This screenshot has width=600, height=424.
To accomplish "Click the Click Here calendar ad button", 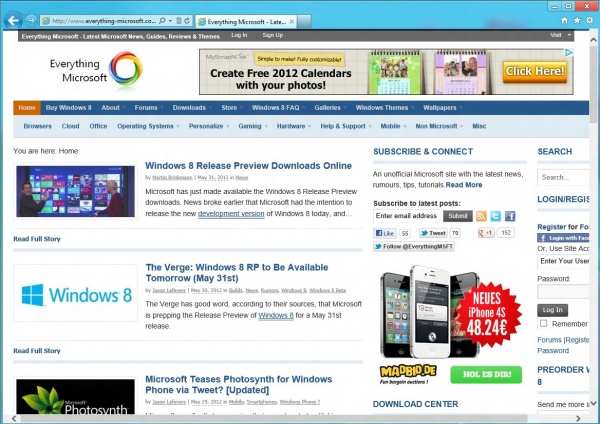I will (x=534, y=72).
